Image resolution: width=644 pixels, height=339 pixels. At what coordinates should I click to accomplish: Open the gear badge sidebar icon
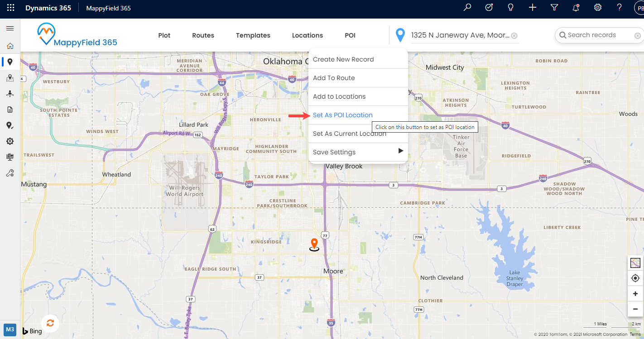click(10, 141)
